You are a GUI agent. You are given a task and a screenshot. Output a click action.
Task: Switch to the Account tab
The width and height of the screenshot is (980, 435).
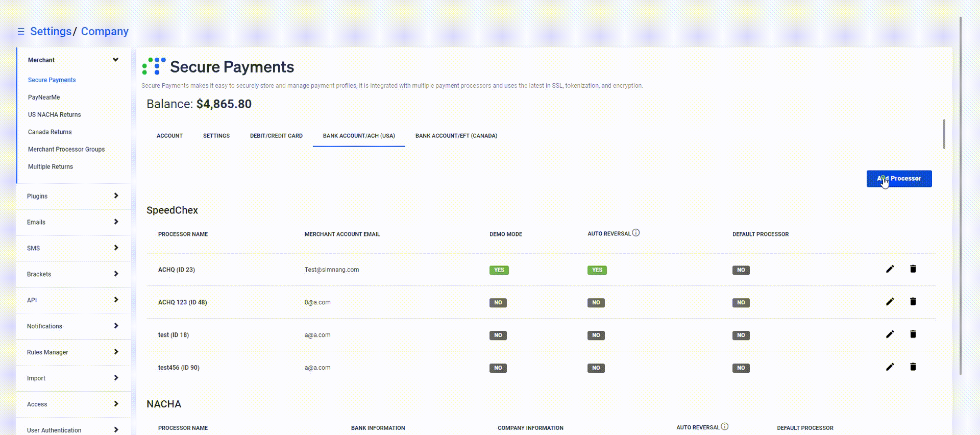(169, 136)
